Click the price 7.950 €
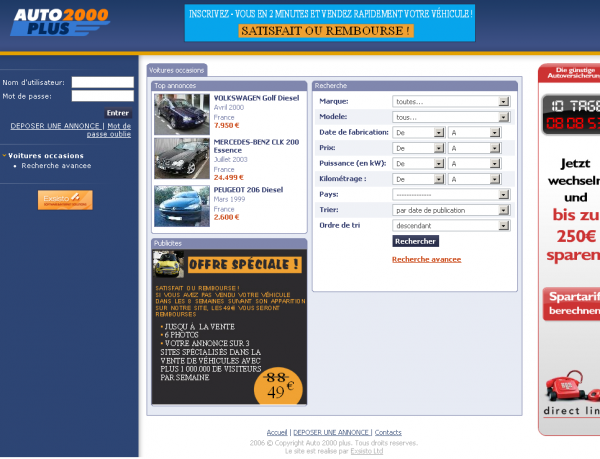Viewport: 600px width, 459px height. [x=227, y=125]
